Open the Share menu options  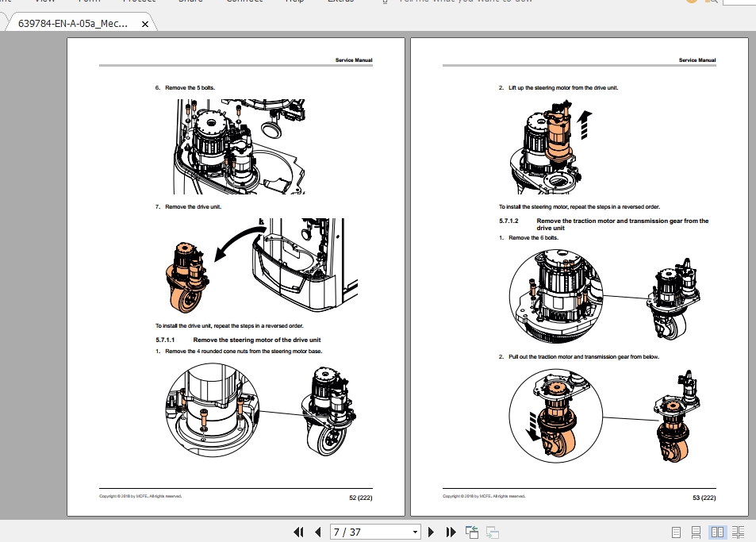point(190,2)
